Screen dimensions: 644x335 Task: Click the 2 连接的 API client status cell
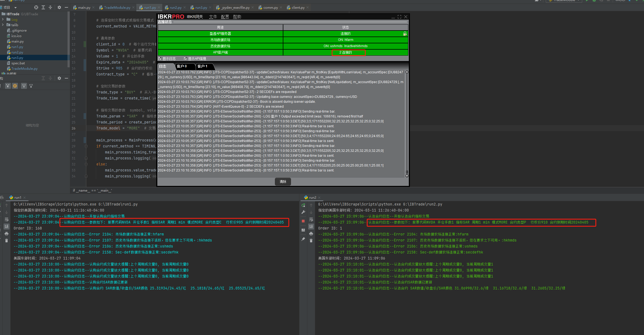pos(346,52)
